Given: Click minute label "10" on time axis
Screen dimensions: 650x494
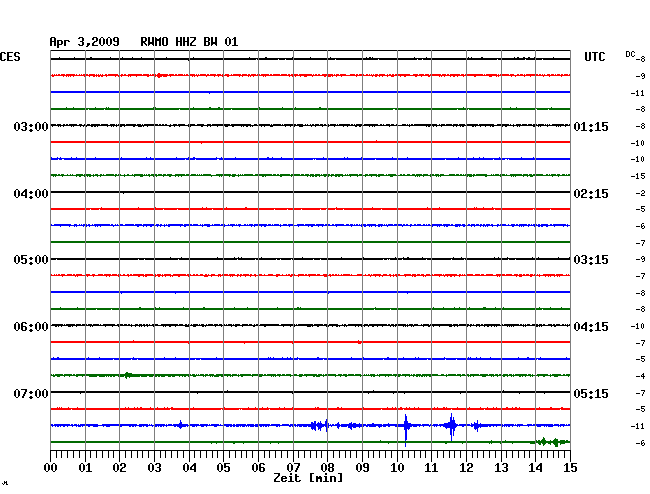Looking at the screenshot, I should [397, 468].
